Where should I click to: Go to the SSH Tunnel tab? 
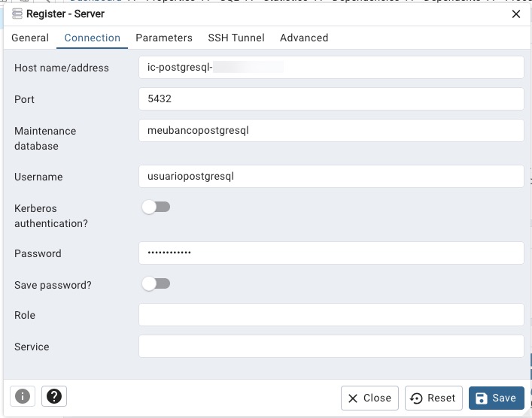coord(236,38)
